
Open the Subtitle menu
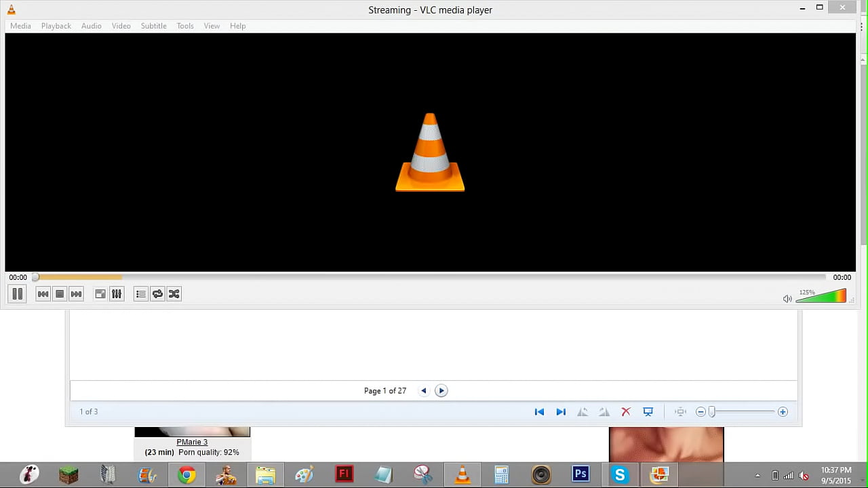(154, 26)
